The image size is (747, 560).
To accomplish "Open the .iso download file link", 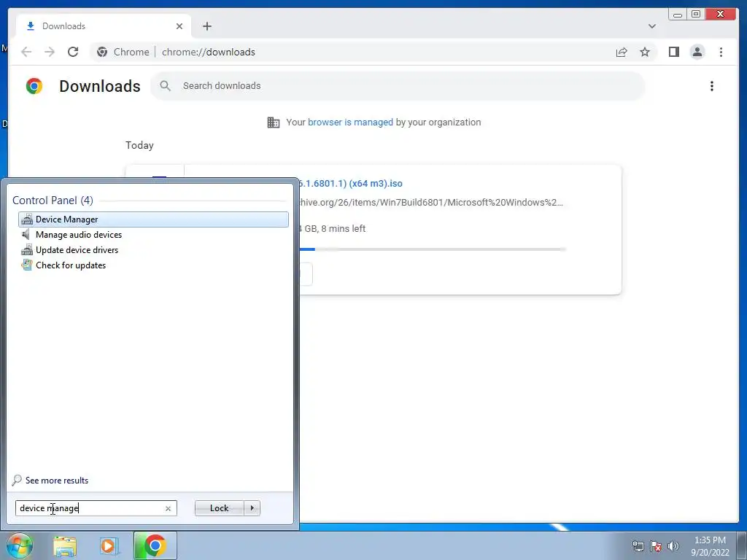I will pos(350,183).
